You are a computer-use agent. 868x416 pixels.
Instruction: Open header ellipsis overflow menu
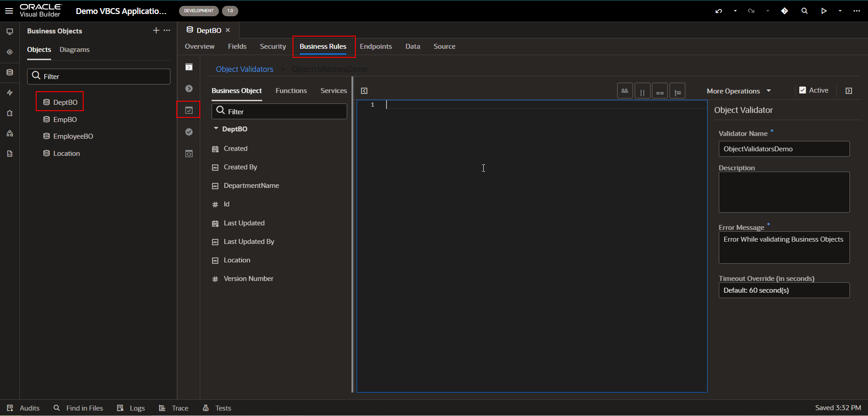coord(857,11)
